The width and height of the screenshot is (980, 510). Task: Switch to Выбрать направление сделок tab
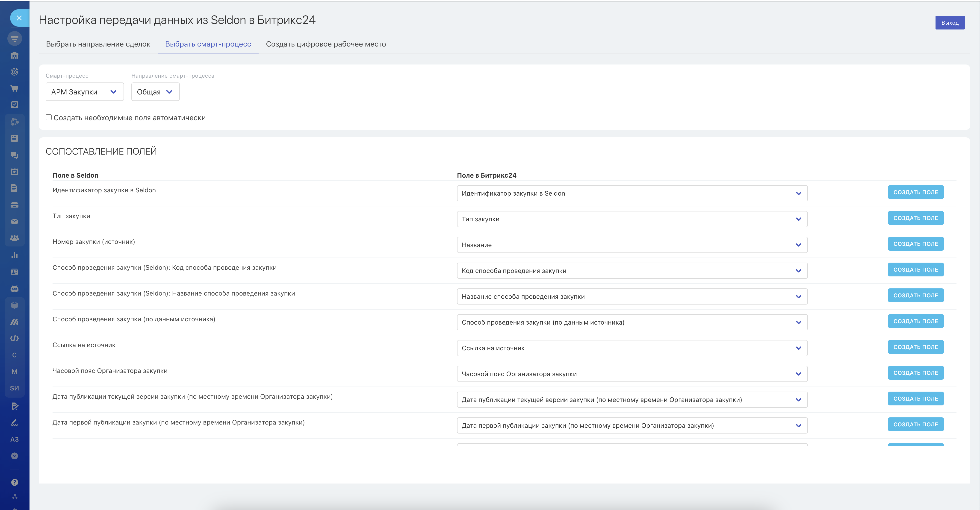pos(98,44)
